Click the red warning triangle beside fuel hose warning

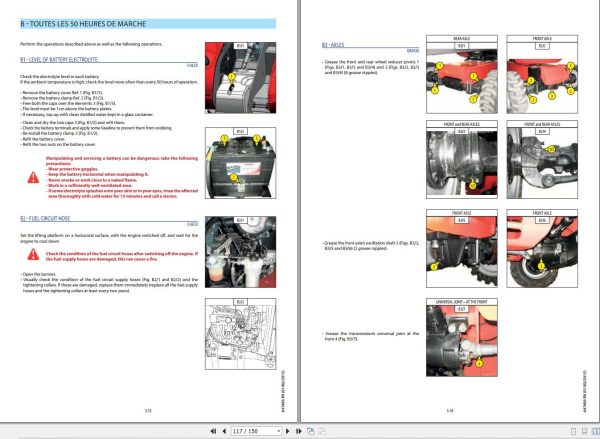33,255
